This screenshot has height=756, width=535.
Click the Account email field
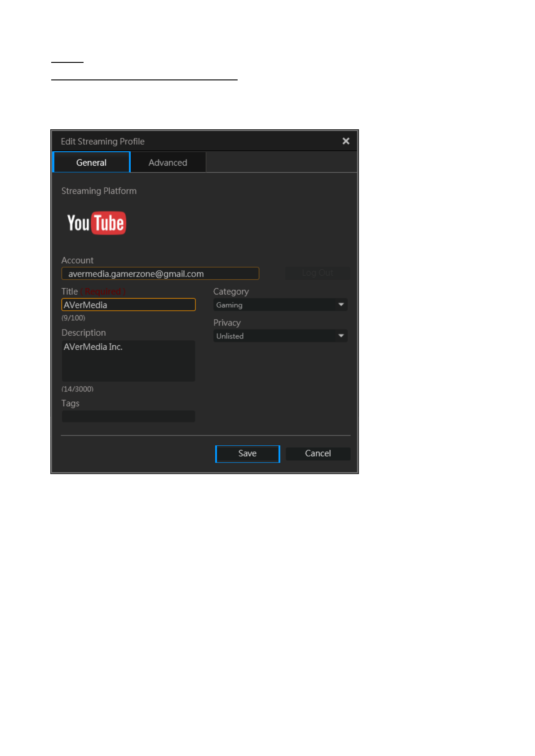160,273
